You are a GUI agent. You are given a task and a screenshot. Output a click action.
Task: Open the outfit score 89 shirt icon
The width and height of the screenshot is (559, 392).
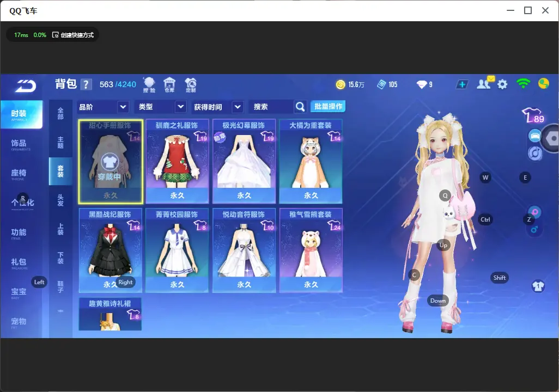[534, 115]
